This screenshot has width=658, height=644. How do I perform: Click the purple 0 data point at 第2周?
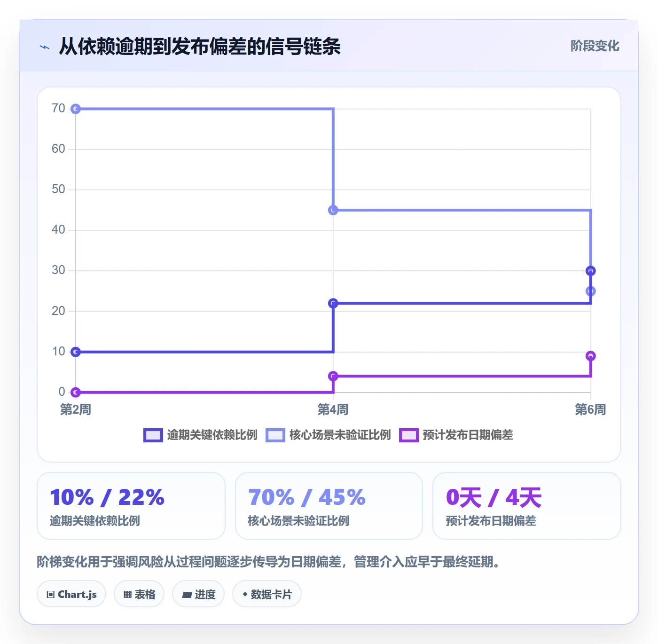[76, 392]
